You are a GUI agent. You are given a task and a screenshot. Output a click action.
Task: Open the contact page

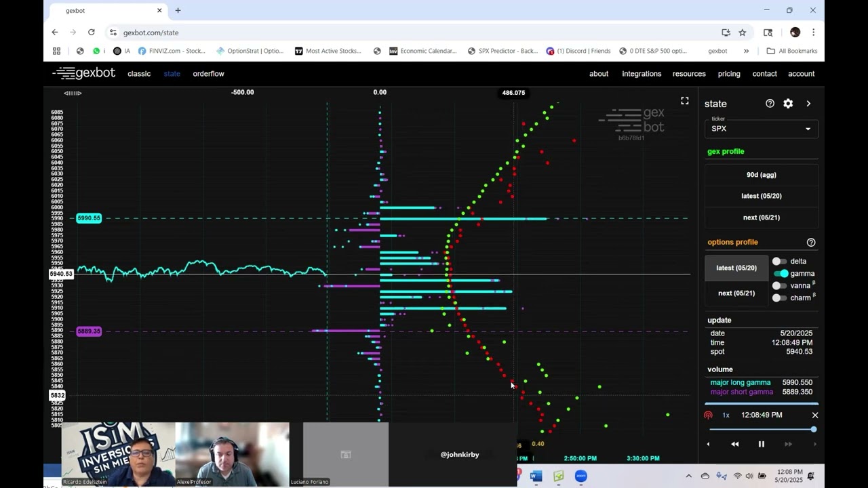click(x=764, y=74)
